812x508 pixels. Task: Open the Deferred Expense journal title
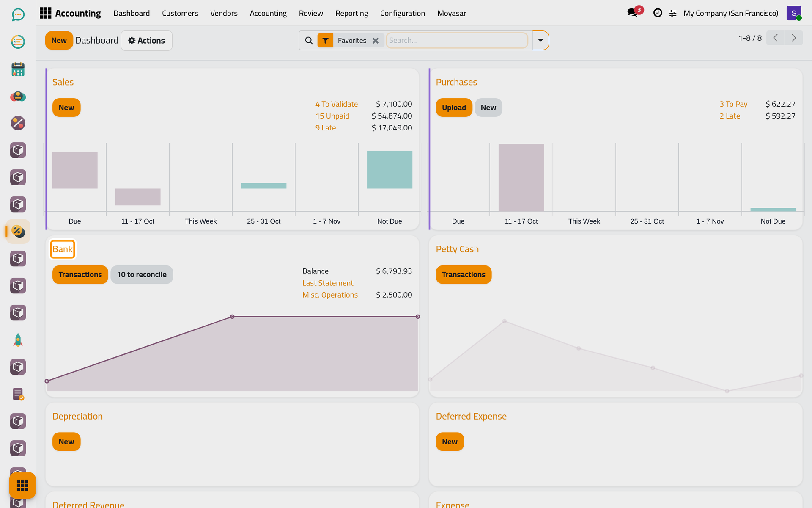tap(471, 417)
